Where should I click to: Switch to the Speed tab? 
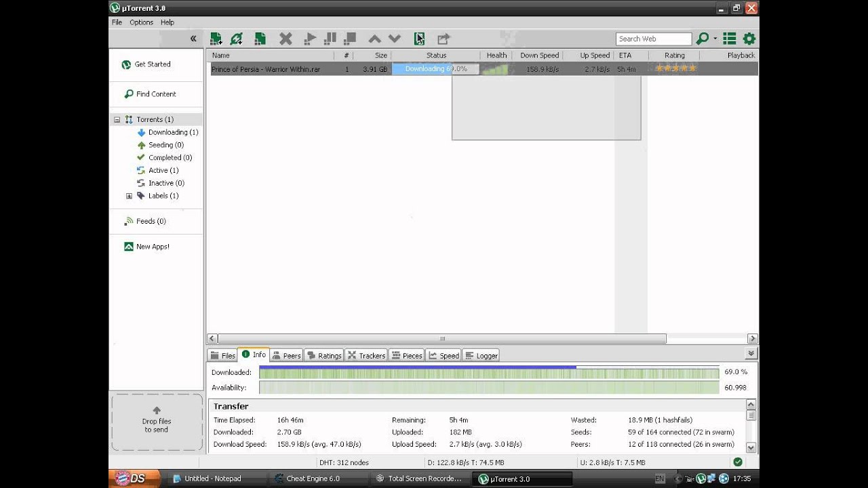(x=443, y=355)
